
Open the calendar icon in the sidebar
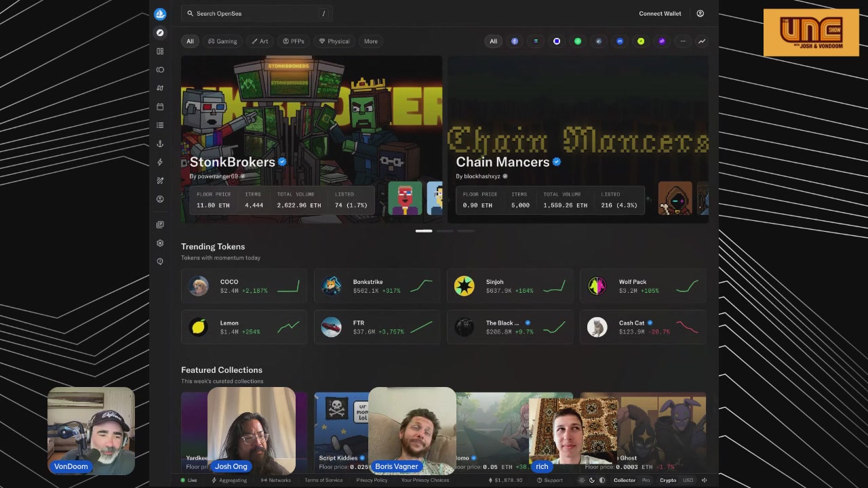[160, 106]
